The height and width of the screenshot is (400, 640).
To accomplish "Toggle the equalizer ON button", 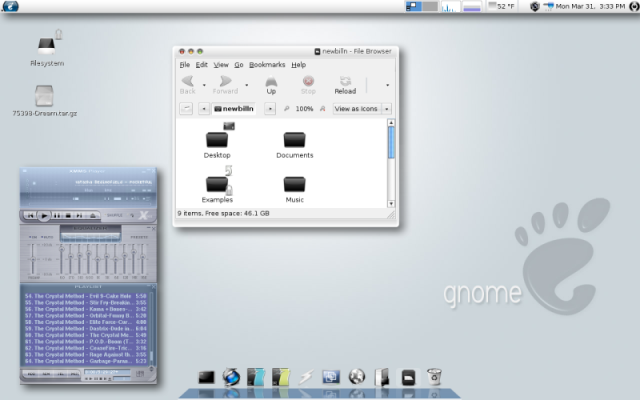I will (x=33, y=237).
